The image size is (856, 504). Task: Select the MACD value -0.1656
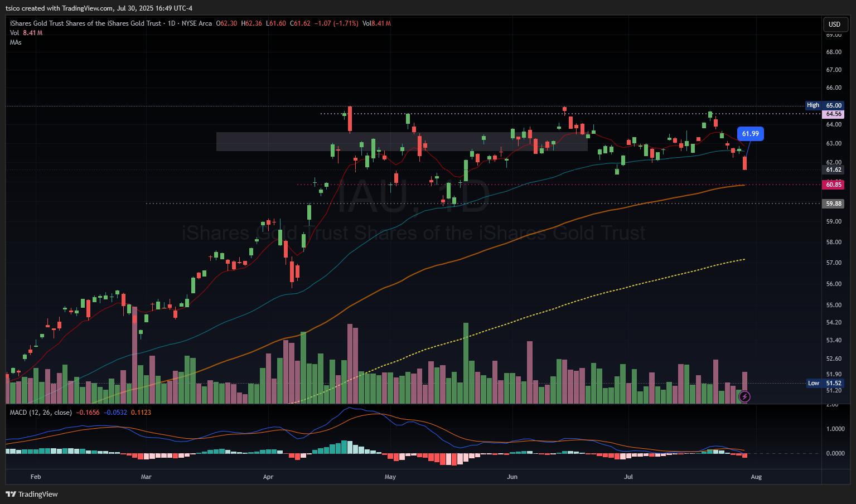click(88, 413)
